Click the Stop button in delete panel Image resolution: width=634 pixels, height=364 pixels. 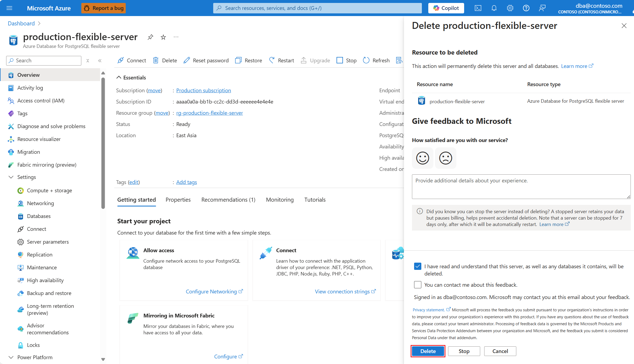464,351
